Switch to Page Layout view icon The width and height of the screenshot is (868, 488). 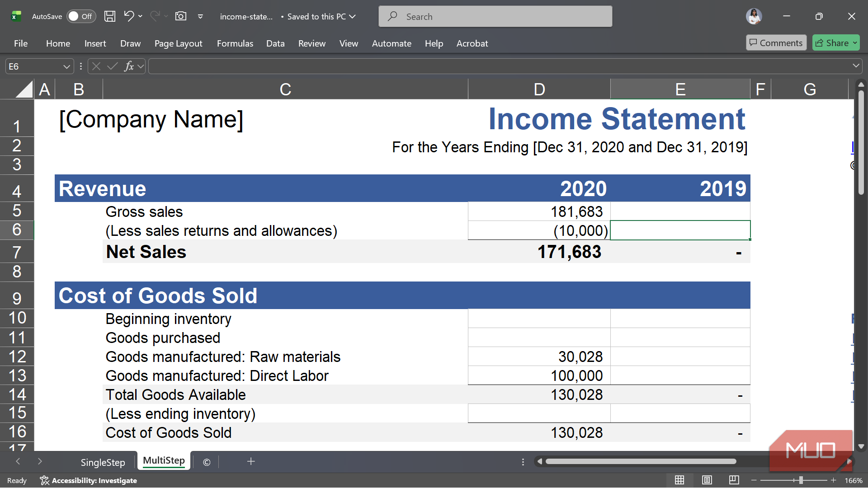pyautogui.click(x=707, y=480)
